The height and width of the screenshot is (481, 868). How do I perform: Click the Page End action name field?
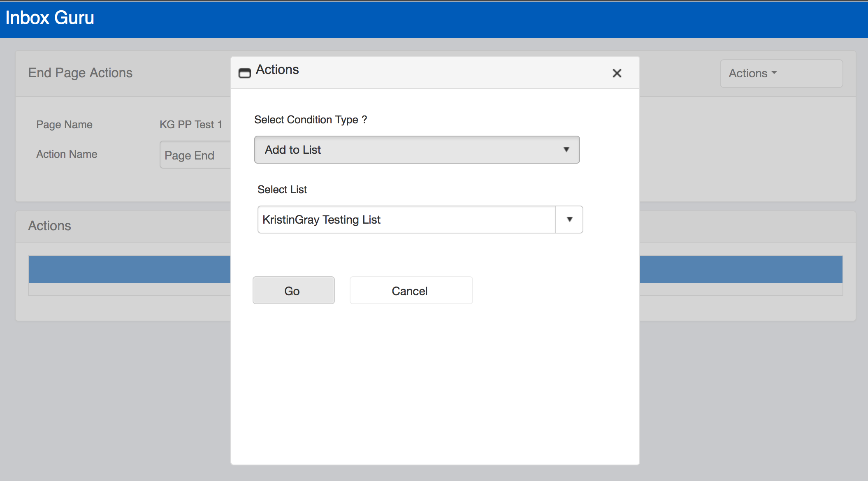(195, 155)
